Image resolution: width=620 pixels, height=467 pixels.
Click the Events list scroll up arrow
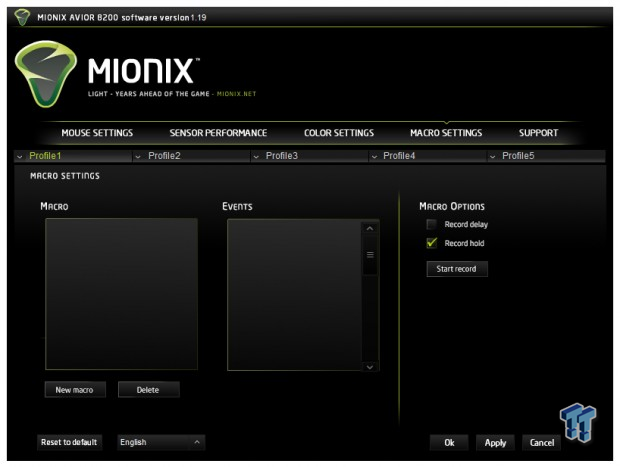click(370, 229)
